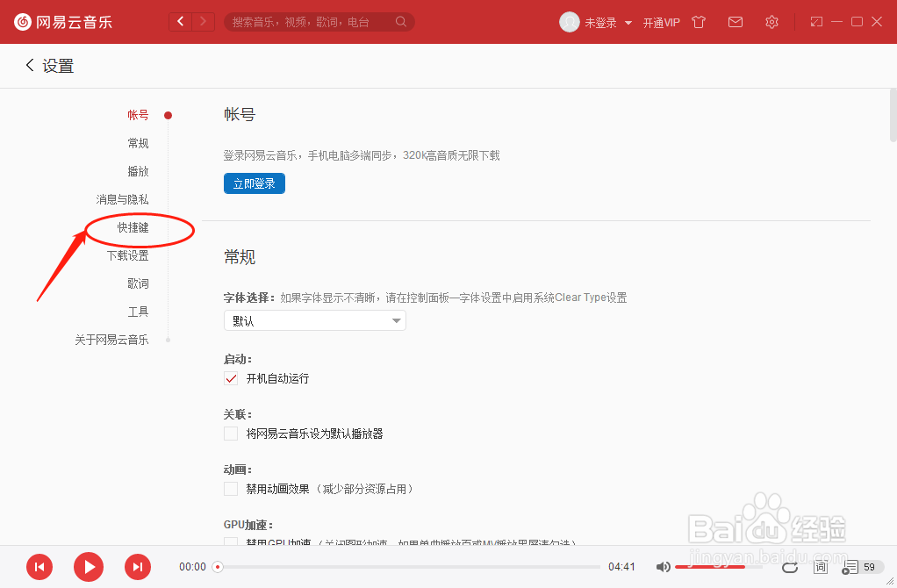Switch to mini mode via the top icon

click(x=816, y=21)
